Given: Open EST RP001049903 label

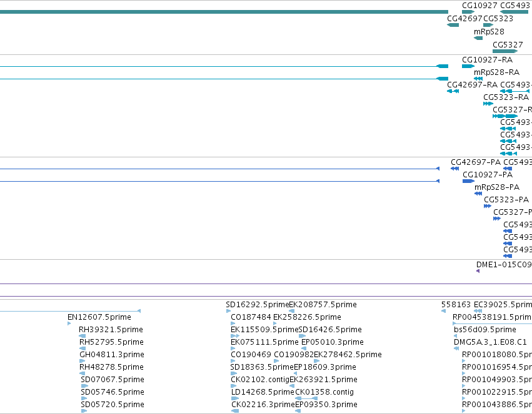Looking at the screenshot, I should [x=497, y=380].
